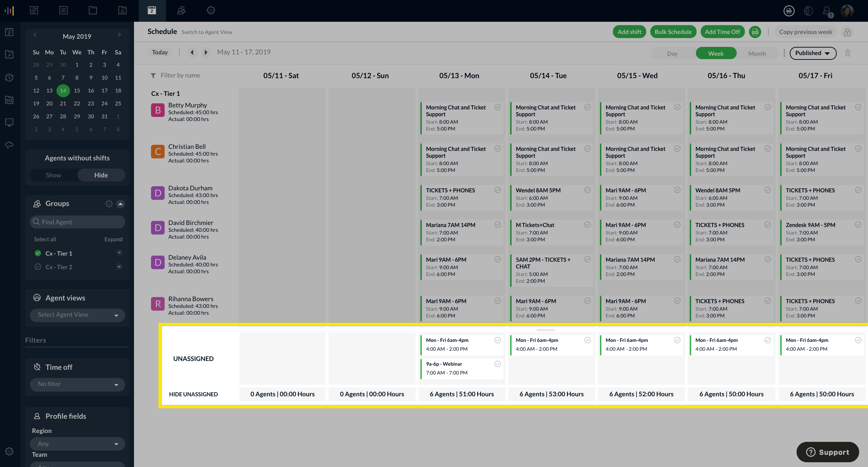Go to previous week arrow
This screenshot has width=868, height=467.
point(192,52)
